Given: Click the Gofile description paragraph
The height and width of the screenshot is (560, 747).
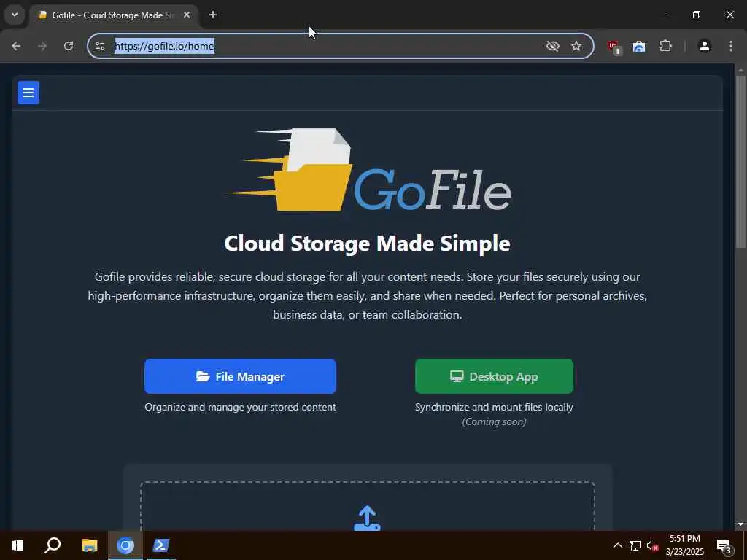Looking at the screenshot, I should coord(368,296).
